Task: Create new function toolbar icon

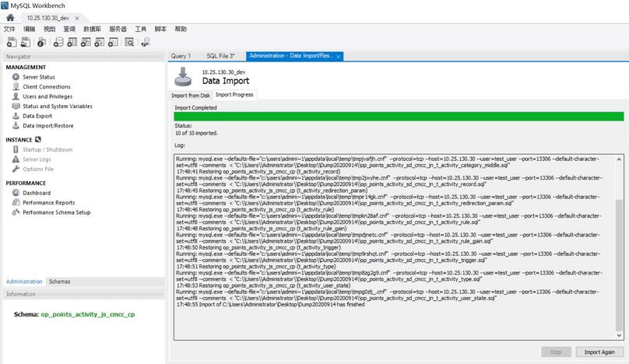Action: point(113,42)
